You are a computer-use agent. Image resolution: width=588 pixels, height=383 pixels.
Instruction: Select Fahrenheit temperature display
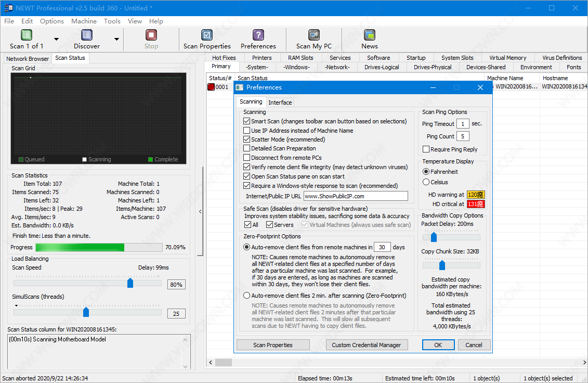tap(426, 172)
